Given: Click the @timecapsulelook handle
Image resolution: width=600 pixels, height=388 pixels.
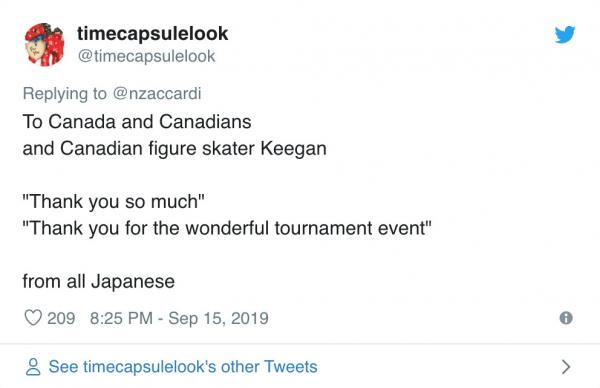Looking at the screenshot, I should (x=147, y=56).
